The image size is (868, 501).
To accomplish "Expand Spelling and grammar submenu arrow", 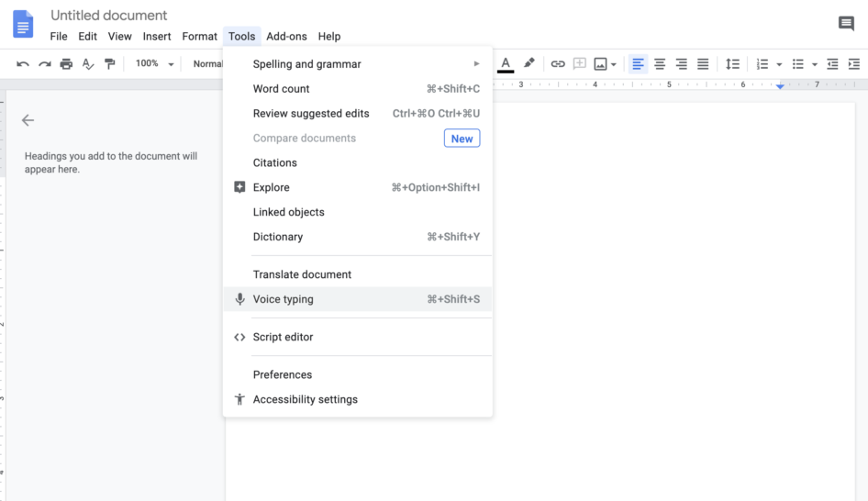I will click(x=476, y=63).
